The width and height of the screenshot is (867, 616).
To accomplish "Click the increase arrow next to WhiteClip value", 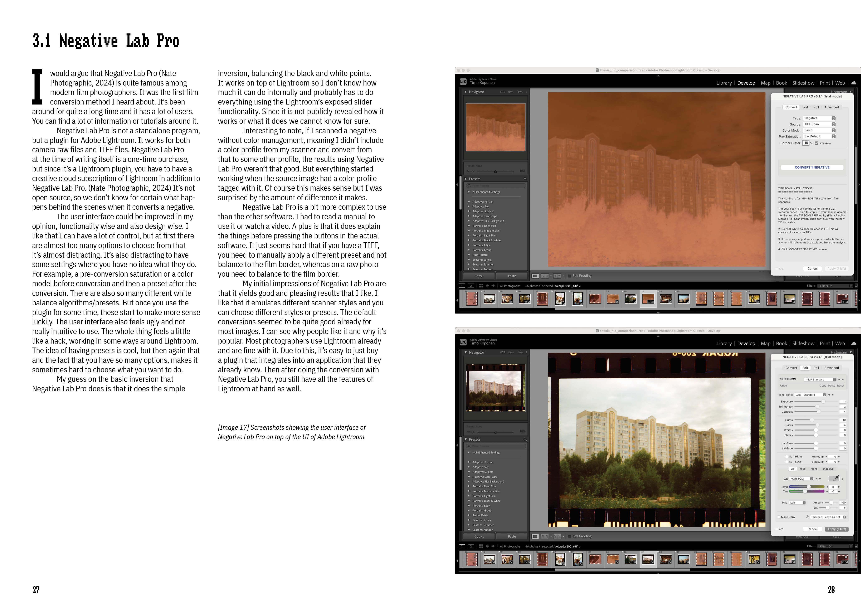I will (x=839, y=457).
